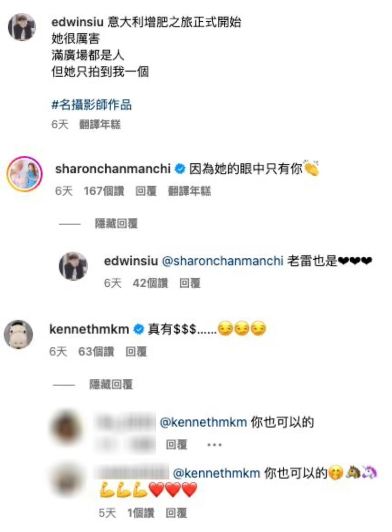Image resolution: width=392 pixels, height=532 pixels.
Task: Open edwinsiu's avatar in the reply comment
Action: tap(73, 266)
